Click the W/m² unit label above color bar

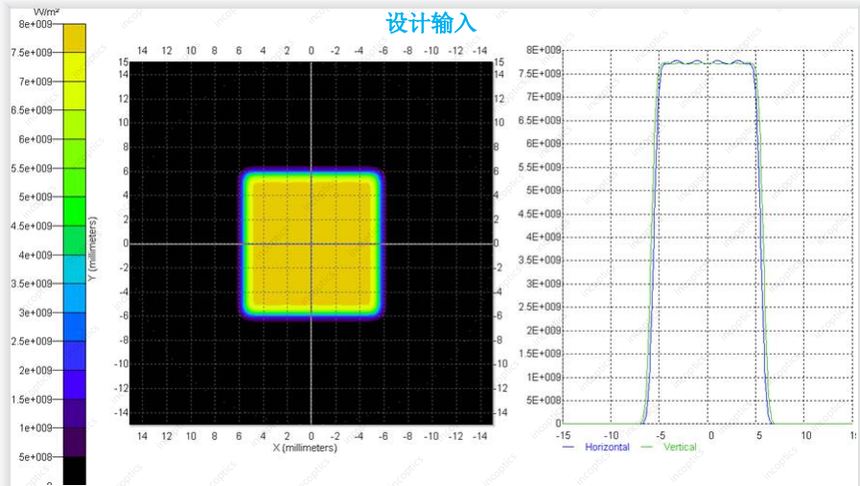click(47, 12)
